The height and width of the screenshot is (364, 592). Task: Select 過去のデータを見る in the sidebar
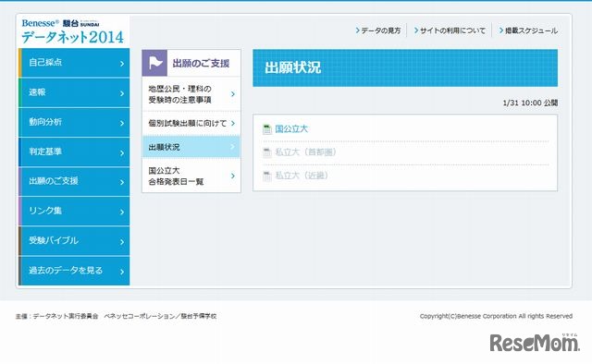[74, 271]
